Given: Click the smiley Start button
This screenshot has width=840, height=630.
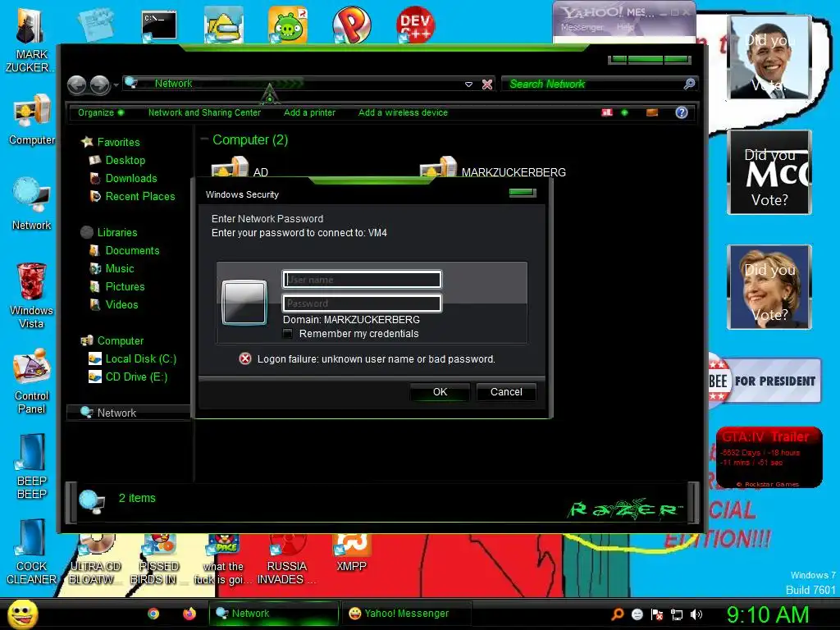Looking at the screenshot, I should point(22,614).
